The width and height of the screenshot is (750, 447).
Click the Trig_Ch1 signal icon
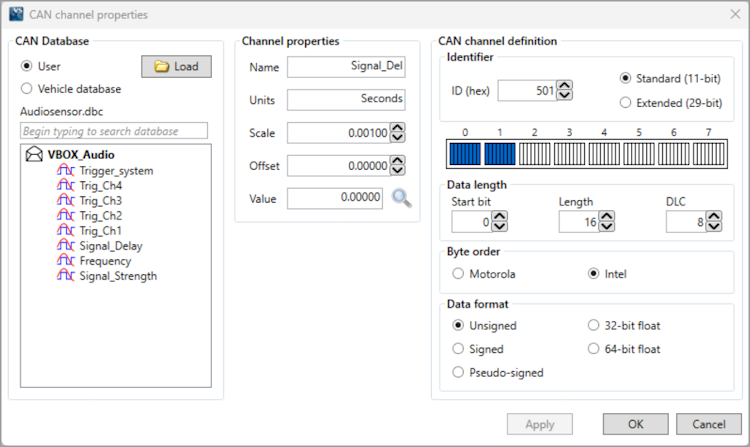tap(66, 230)
